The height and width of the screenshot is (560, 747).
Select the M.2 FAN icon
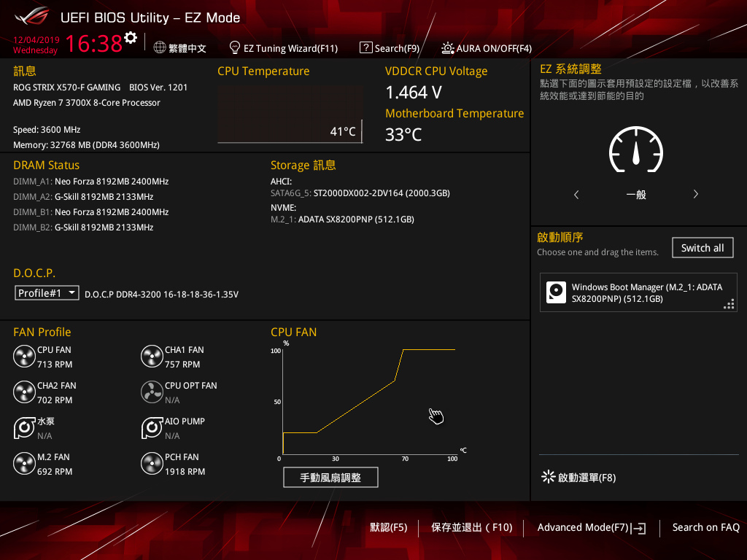click(x=24, y=464)
